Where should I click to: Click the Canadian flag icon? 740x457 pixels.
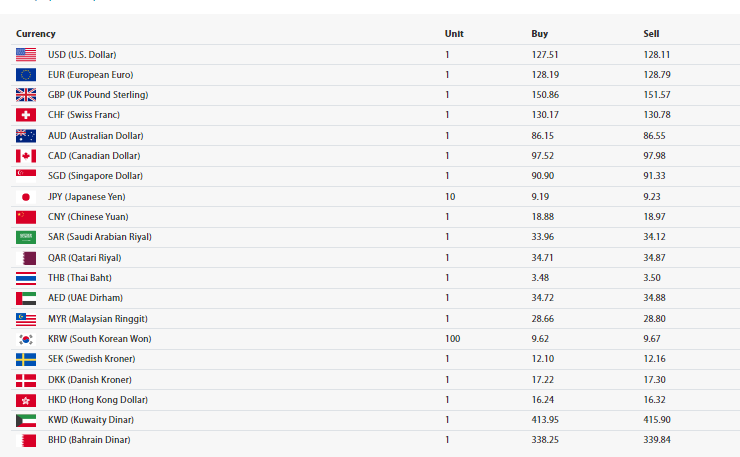tap(26, 156)
